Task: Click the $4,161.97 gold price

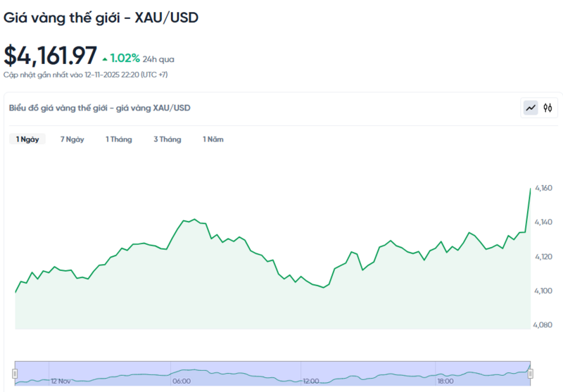Action: [50, 56]
